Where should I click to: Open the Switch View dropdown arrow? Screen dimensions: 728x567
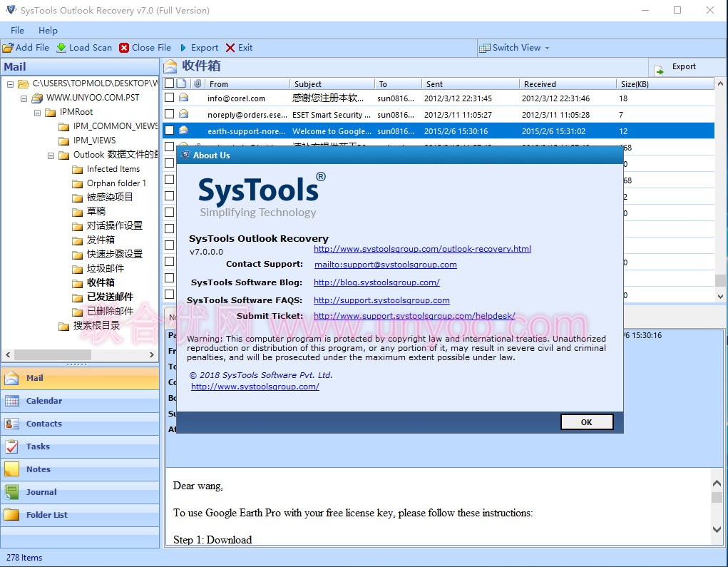click(x=547, y=48)
